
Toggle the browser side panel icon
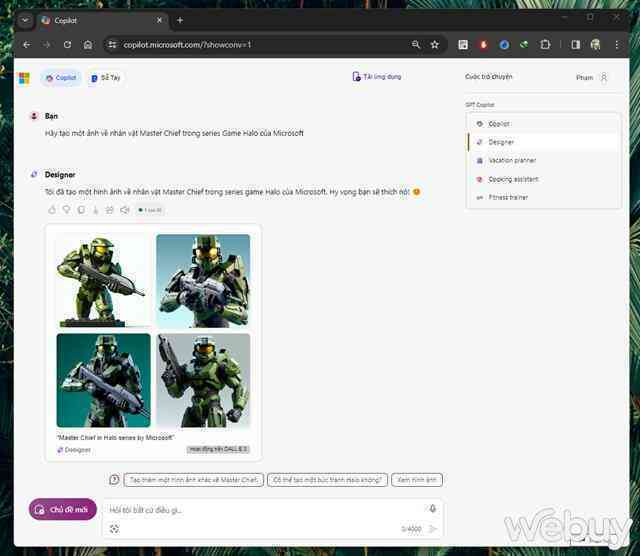coord(576,44)
